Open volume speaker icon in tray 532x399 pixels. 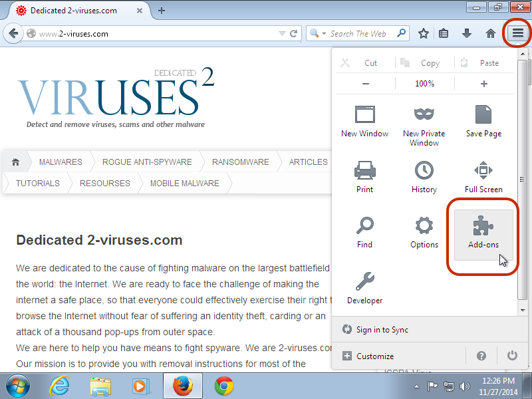coord(464,386)
